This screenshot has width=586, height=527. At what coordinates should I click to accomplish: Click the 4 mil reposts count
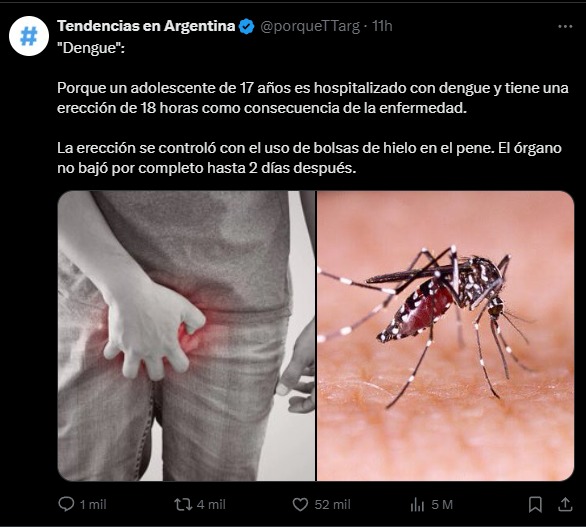[x=211, y=505]
